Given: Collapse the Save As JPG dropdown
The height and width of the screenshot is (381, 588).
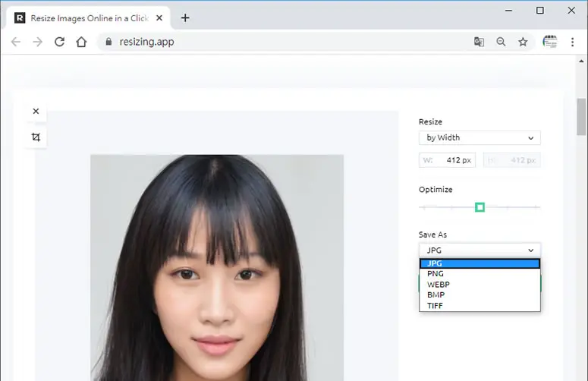Looking at the screenshot, I should point(480,250).
